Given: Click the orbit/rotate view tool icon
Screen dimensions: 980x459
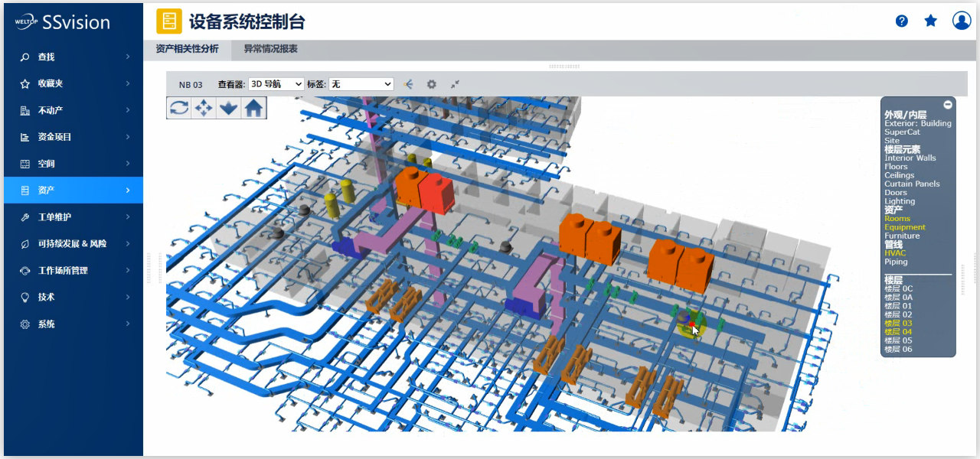Looking at the screenshot, I should click(x=179, y=108).
